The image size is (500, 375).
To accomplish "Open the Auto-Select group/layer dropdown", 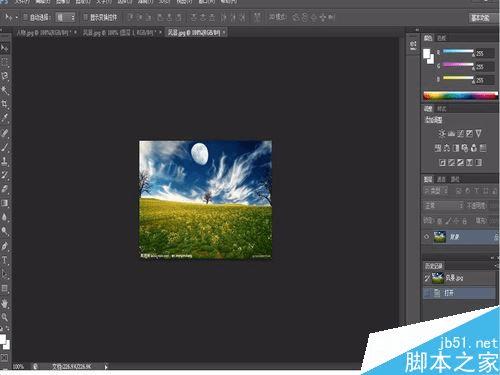I will point(65,17).
